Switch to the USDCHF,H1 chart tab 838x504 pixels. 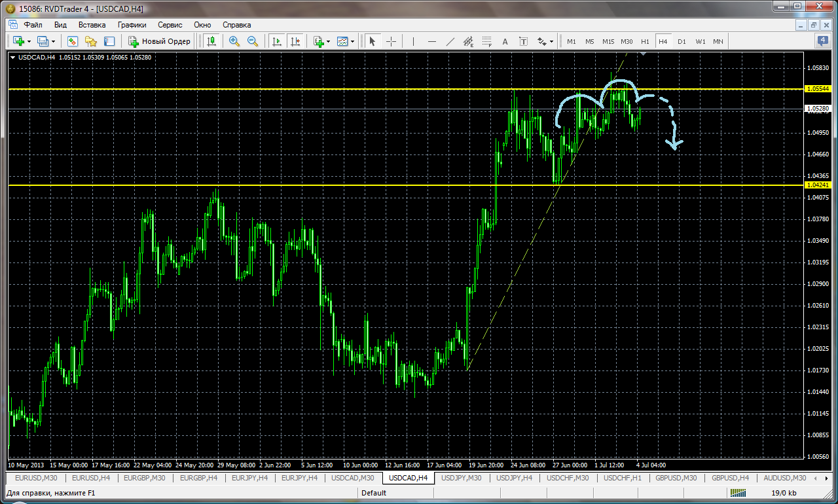[x=623, y=478]
